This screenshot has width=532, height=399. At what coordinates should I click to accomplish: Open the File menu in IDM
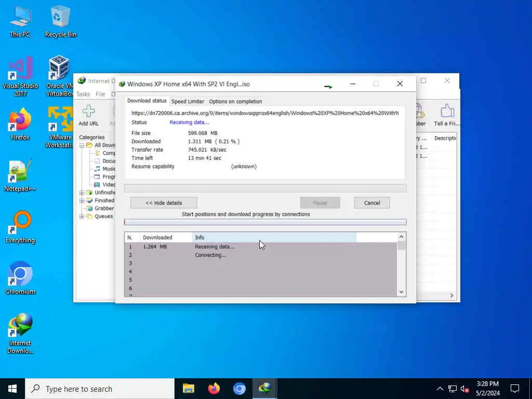pyautogui.click(x=100, y=94)
